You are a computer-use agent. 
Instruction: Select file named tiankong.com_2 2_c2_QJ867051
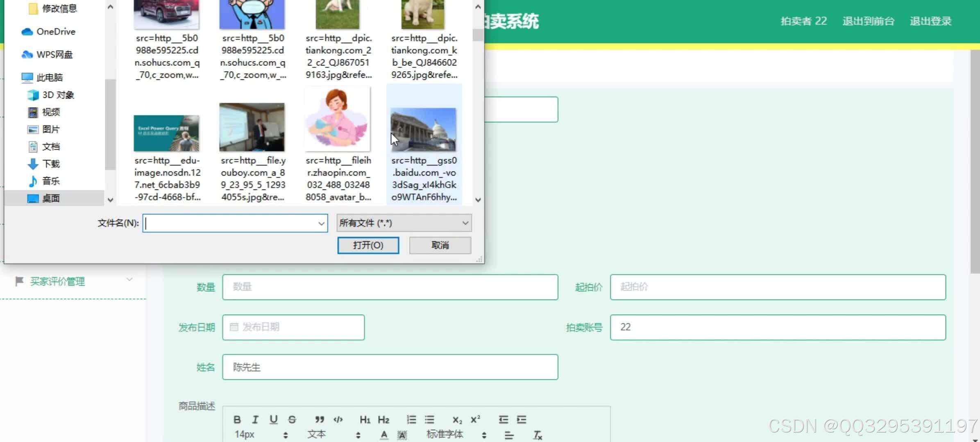click(x=338, y=56)
